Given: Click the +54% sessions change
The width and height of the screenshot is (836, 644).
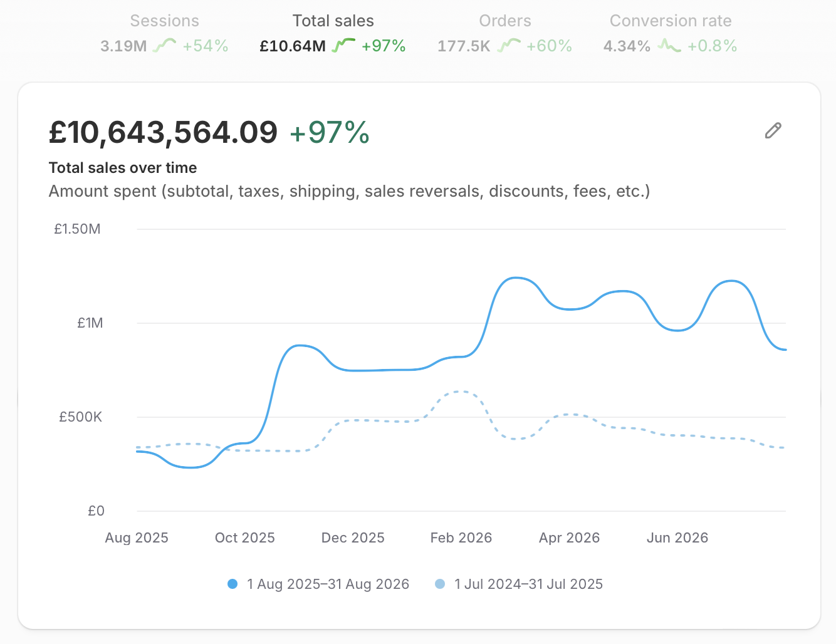Looking at the screenshot, I should point(206,46).
